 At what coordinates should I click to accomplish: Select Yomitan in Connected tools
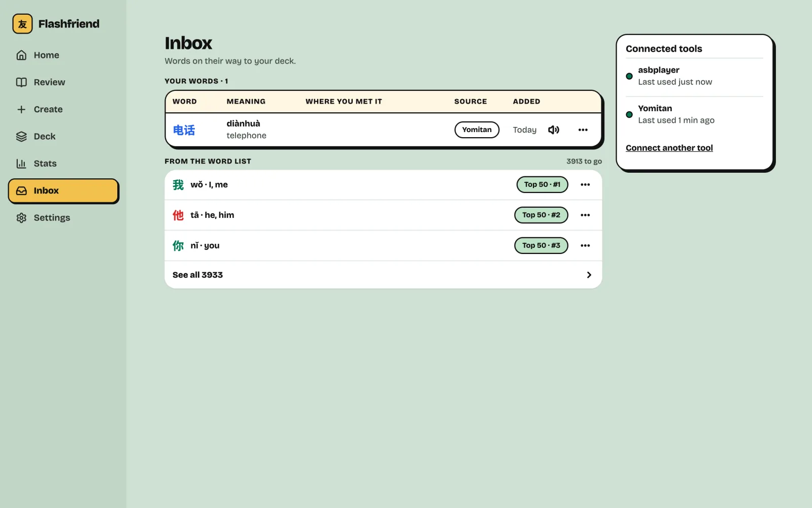[x=694, y=114]
